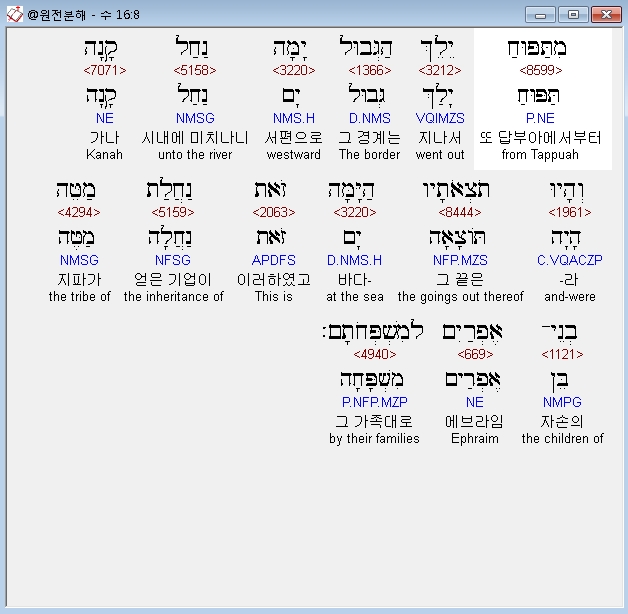Maximize the 원전분해 window
The height and width of the screenshot is (614, 628).
pos(573,15)
